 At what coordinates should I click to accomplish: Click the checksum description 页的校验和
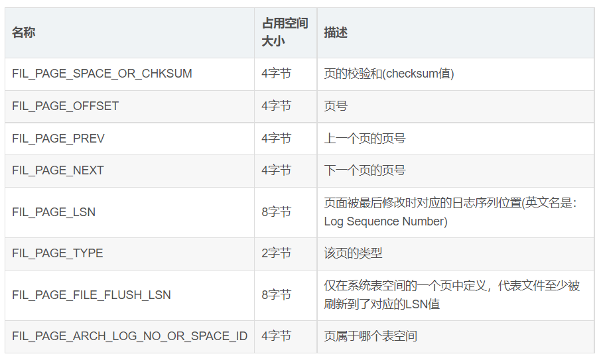(389, 74)
